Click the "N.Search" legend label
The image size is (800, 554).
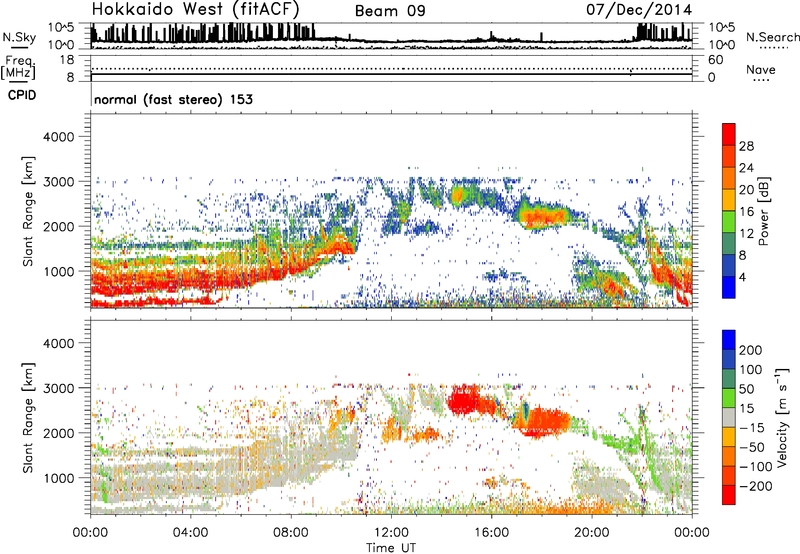click(x=772, y=37)
